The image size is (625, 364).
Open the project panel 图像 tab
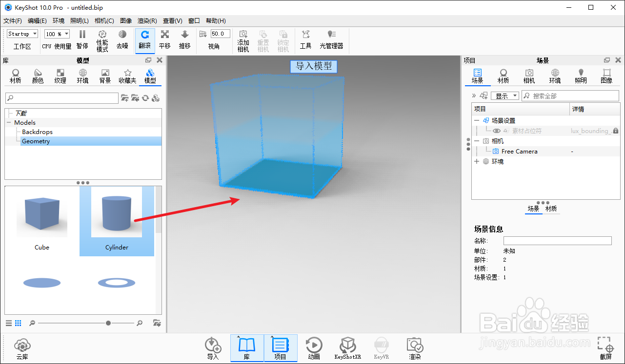[x=606, y=77]
